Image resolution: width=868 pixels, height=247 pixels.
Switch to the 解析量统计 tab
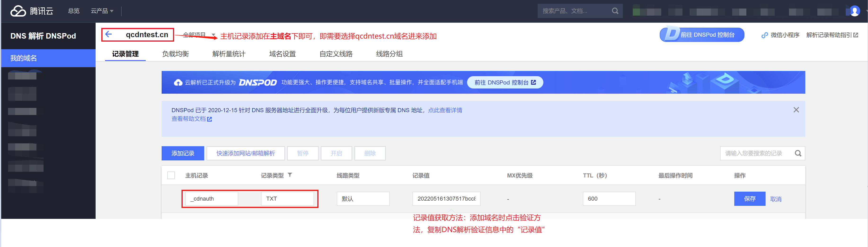[229, 54]
